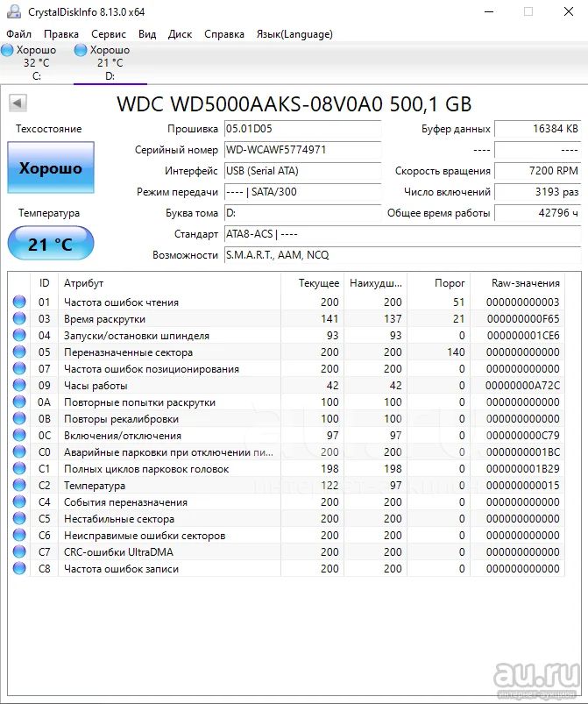Open the Вид menu
The width and height of the screenshot is (588, 704).
[146, 34]
